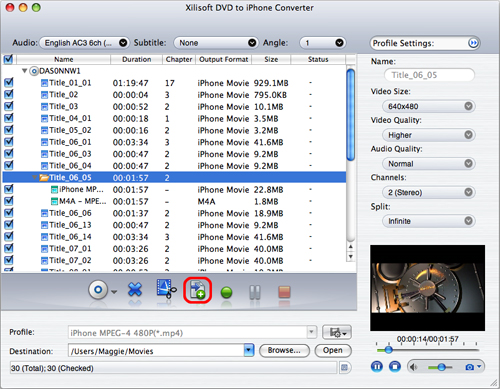Open the Split Infinite dropdown
The width and height of the screenshot is (500, 389).
click(429, 221)
